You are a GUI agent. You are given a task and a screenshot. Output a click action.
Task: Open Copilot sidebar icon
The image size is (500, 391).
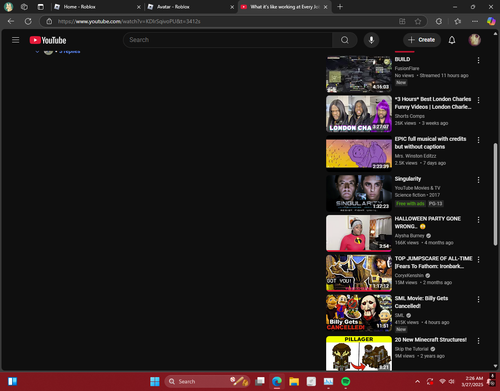pyautogui.click(x=491, y=21)
